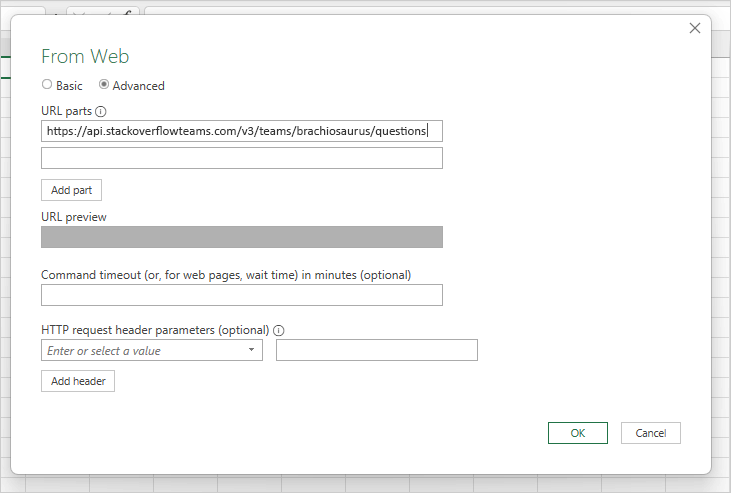Close the From Web dialog

click(695, 28)
